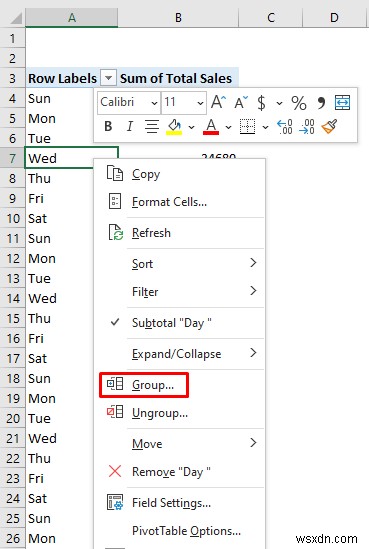Select Ungroup... from the context menu
Screen dimensions: 369x549
pos(179,413)
